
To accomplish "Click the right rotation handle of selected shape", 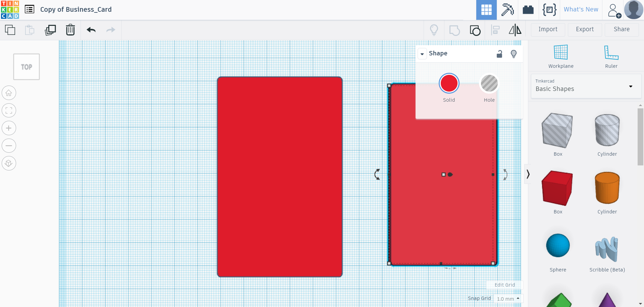I will point(505,174).
